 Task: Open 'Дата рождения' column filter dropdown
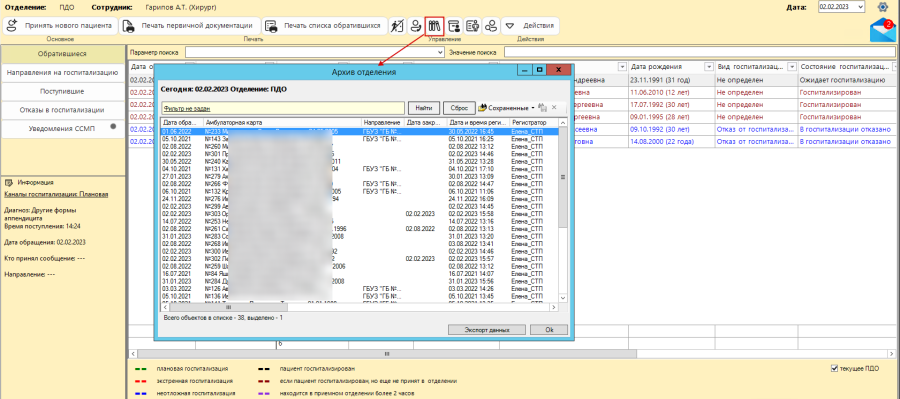pyautogui.click(x=708, y=67)
